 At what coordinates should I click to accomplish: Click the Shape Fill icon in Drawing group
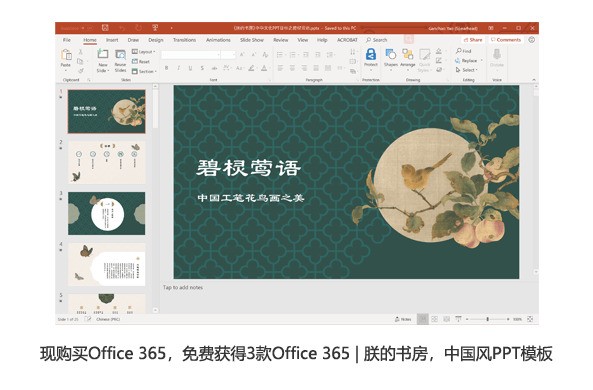coord(439,51)
